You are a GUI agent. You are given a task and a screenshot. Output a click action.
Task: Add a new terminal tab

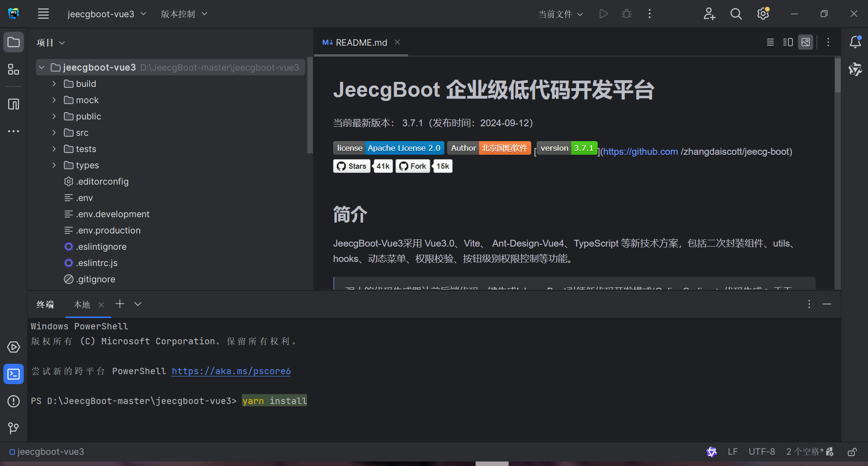point(120,304)
